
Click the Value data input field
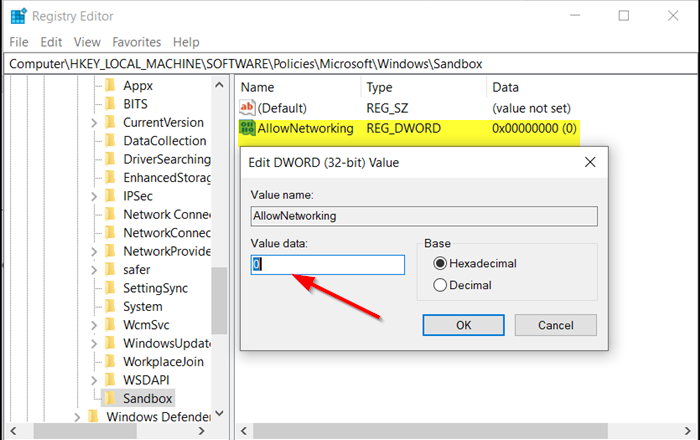coord(328,265)
